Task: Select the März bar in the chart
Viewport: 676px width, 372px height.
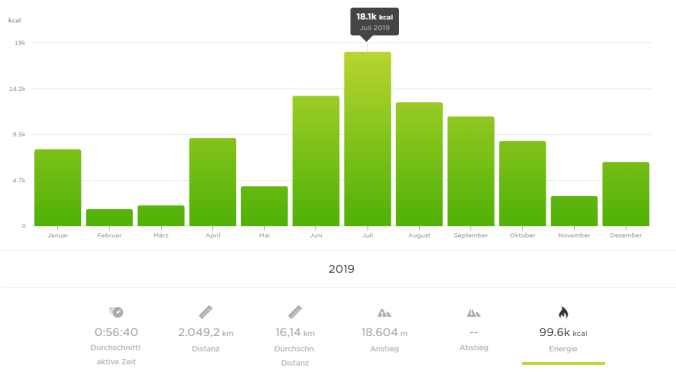Action: [x=161, y=216]
